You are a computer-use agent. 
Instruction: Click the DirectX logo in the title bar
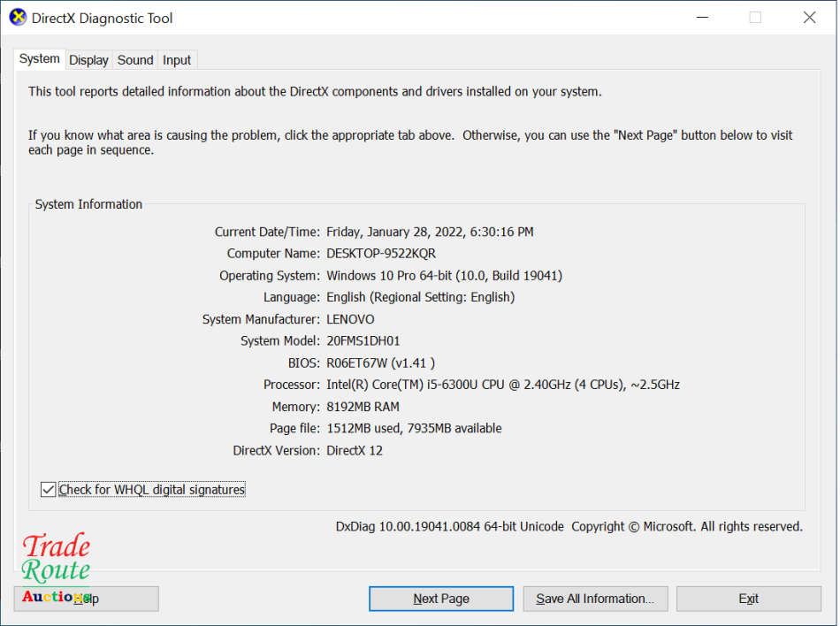(17, 17)
